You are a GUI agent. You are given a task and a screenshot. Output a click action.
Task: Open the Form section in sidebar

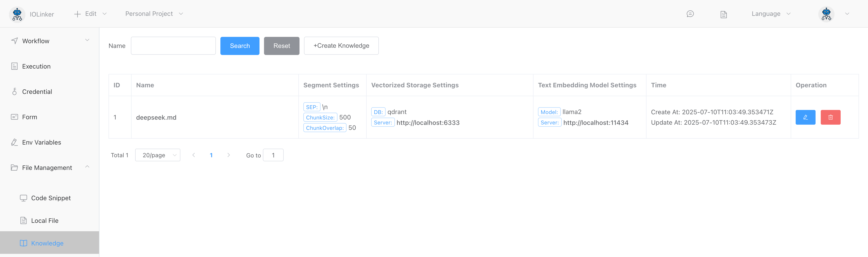(30, 117)
